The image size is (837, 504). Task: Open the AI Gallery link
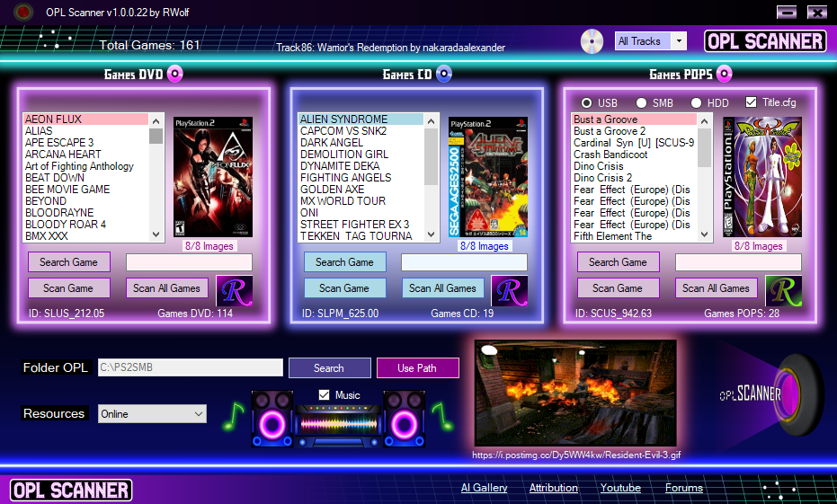click(485, 488)
